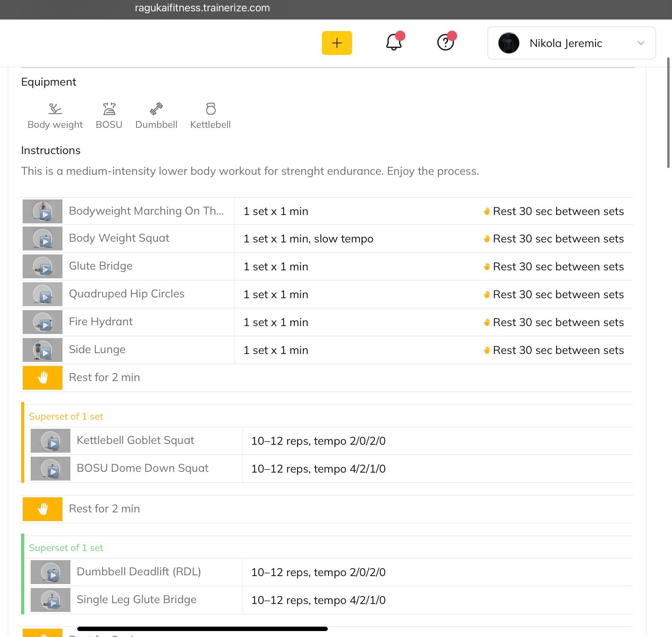Play the Side Lunge video thumbnail
672x637 pixels.
(x=43, y=350)
